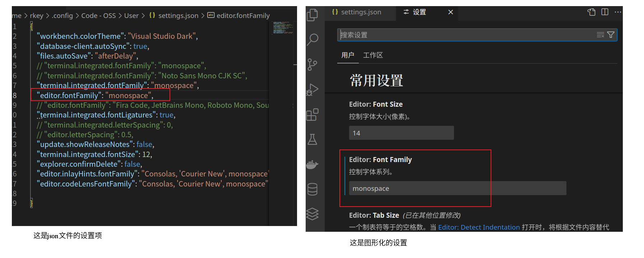Split the editor to the right
This screenshot has width=644, height=258.
(605, 12)
